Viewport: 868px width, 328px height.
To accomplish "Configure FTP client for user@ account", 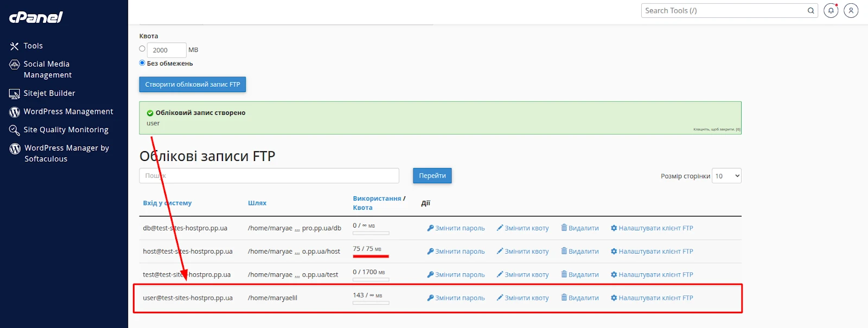I will click(652, 298).
